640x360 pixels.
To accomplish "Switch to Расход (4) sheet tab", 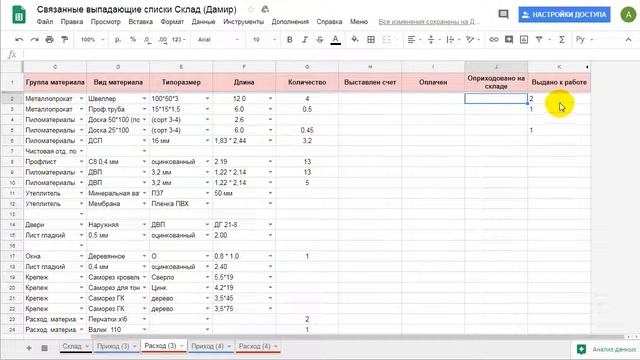I will [258, 347].
